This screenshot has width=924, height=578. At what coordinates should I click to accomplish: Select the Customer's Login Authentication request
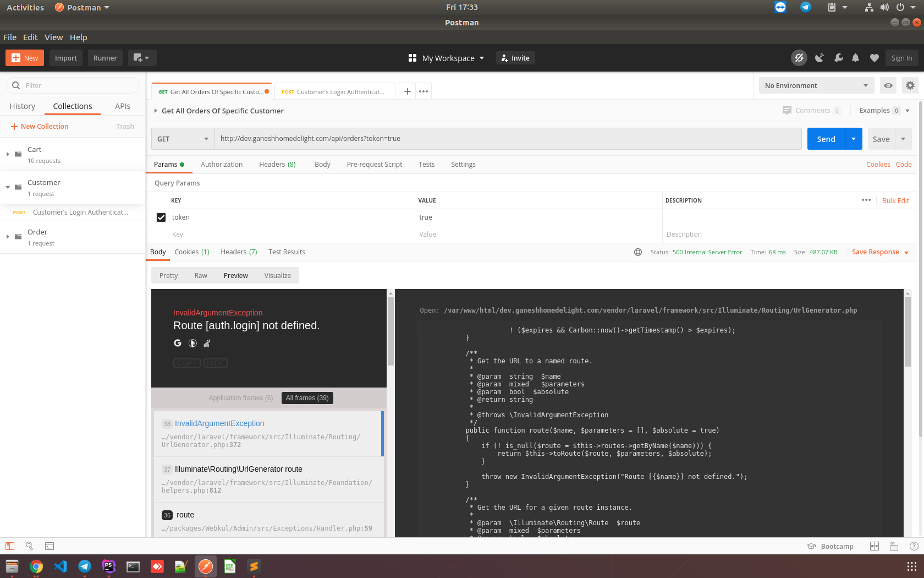click(73, 212)
